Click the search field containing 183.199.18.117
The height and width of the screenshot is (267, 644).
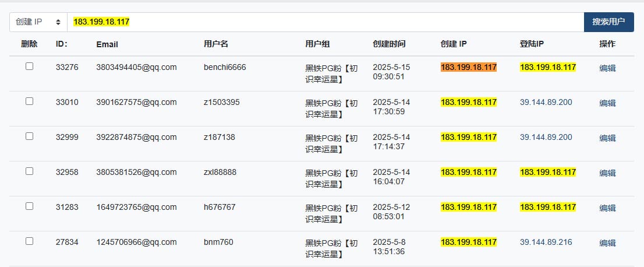click(325, 22)
